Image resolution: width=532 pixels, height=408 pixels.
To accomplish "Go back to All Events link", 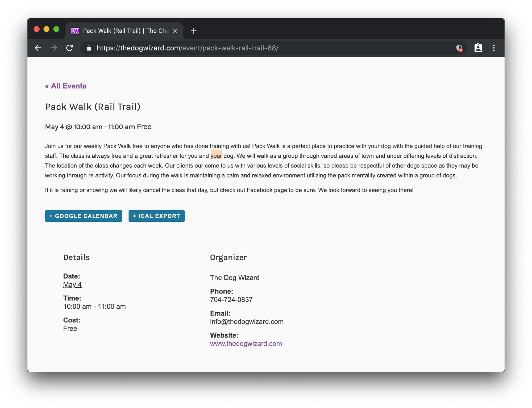I will click(66, 86).
